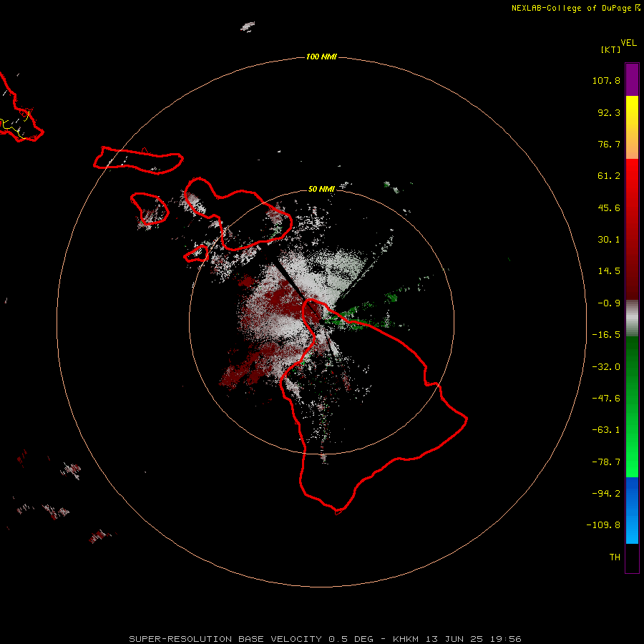Click the TH threshold label
The width and height of the screenshot is (644, 644).
pos(615,557)
